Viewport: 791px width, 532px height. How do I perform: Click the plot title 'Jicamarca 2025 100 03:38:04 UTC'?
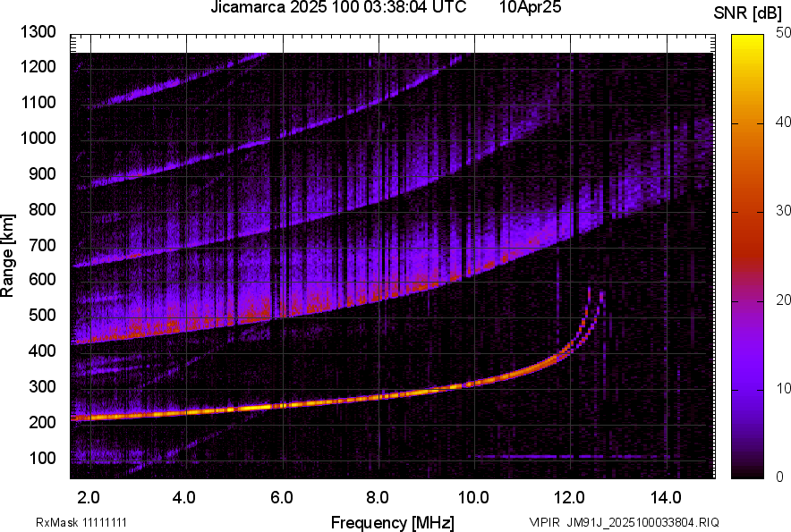click(338, 7)
